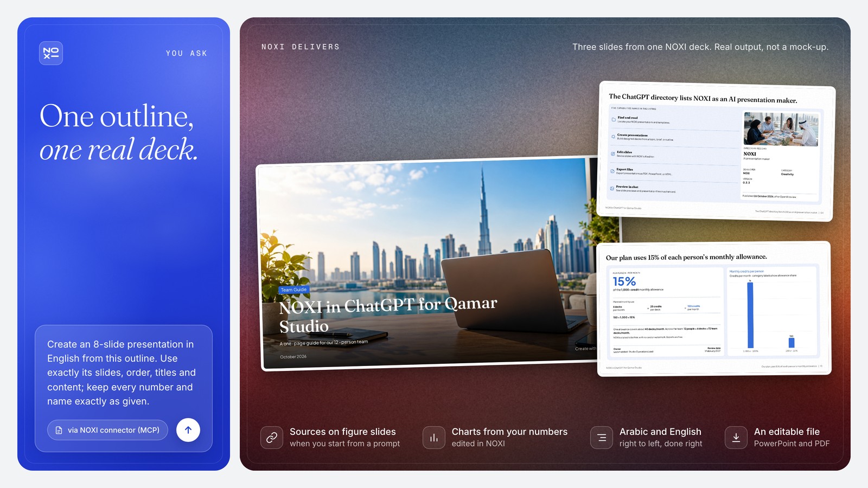Click the link icon beside Sources on figure slides

[x=272, y=438]
